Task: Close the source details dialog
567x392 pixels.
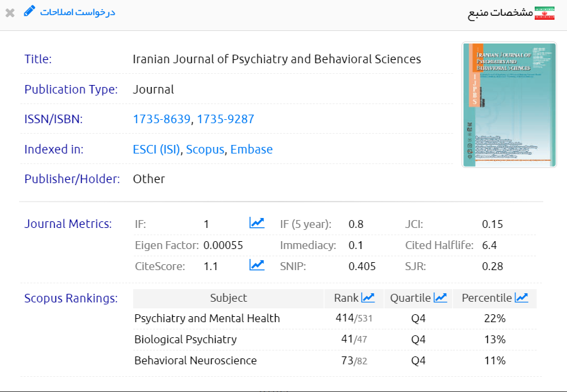Action: (x=10, y=13)
